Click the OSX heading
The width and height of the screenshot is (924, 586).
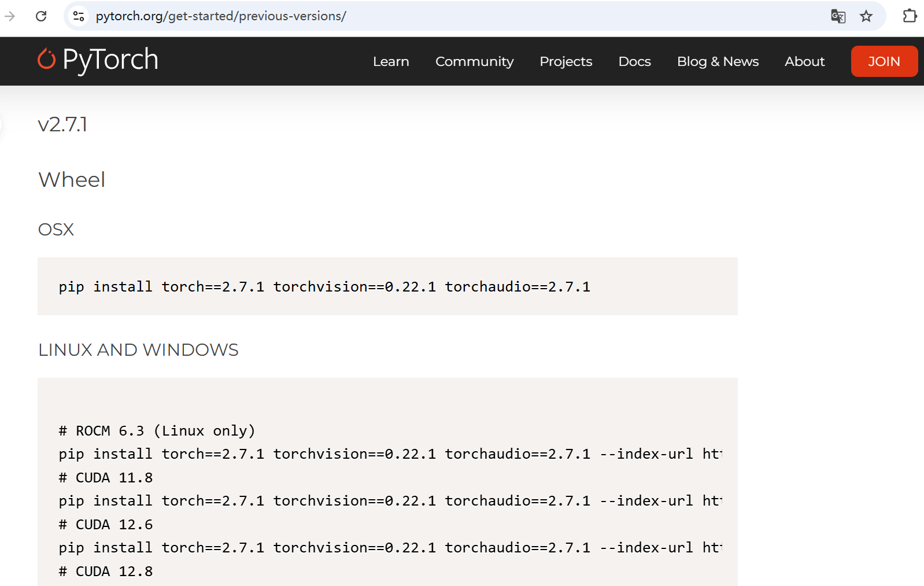(x=56, y=230)
